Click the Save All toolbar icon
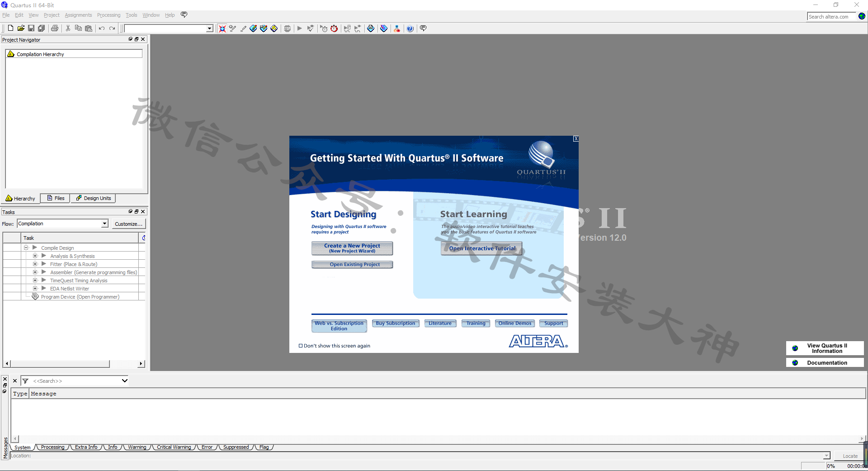 [42, 28]
